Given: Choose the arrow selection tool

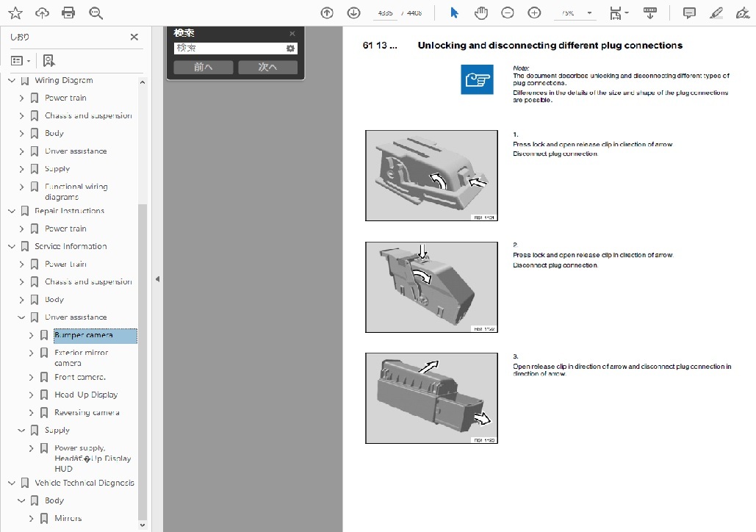Looking at the screenshot, I should (x=454, y=12).
